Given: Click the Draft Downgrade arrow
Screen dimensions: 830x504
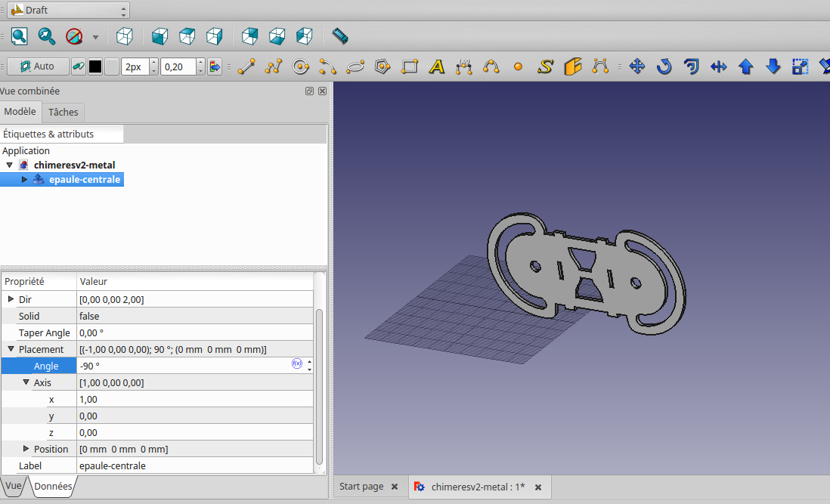Looking at the screenshot, I should tap(773, 66).
